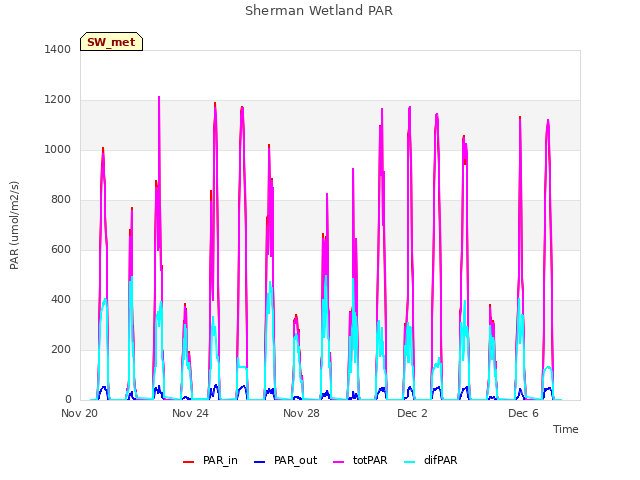Click the 400 y-axis tick label
The width and height of the screenshot is (640, 480).
tap(61, 300)
